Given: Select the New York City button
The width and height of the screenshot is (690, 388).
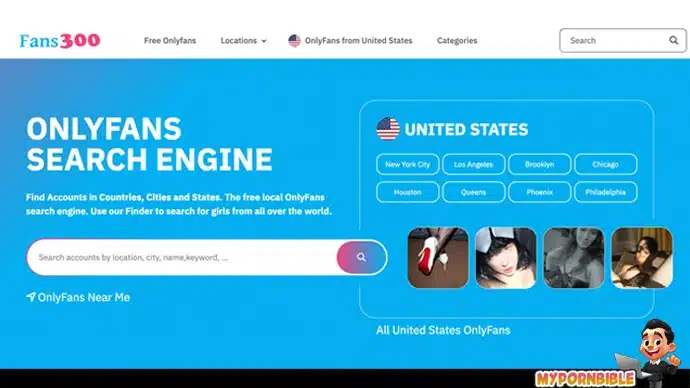Looking at the screenshot, I should coord(407,165).
